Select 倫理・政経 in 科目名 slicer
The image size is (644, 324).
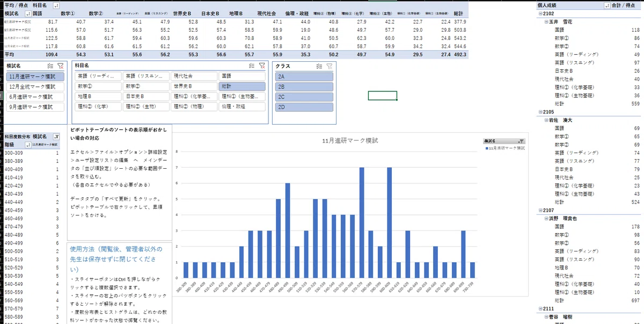[x=243, y=106]
